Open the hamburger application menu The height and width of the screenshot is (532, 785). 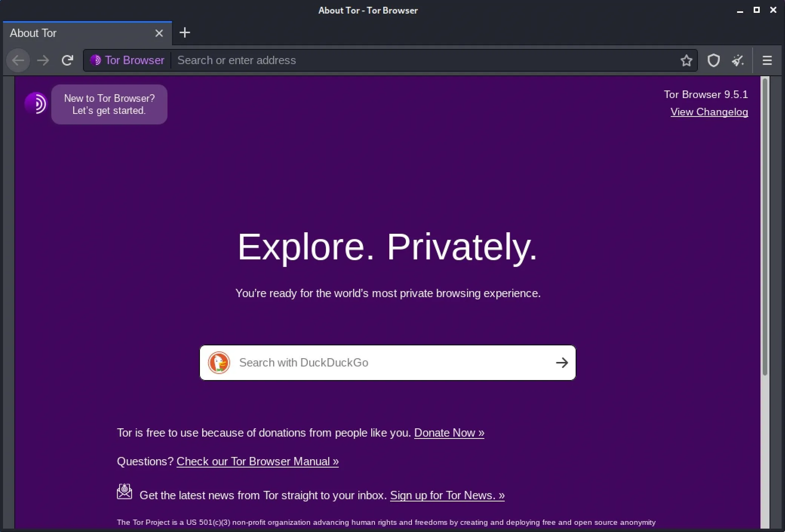767,60
